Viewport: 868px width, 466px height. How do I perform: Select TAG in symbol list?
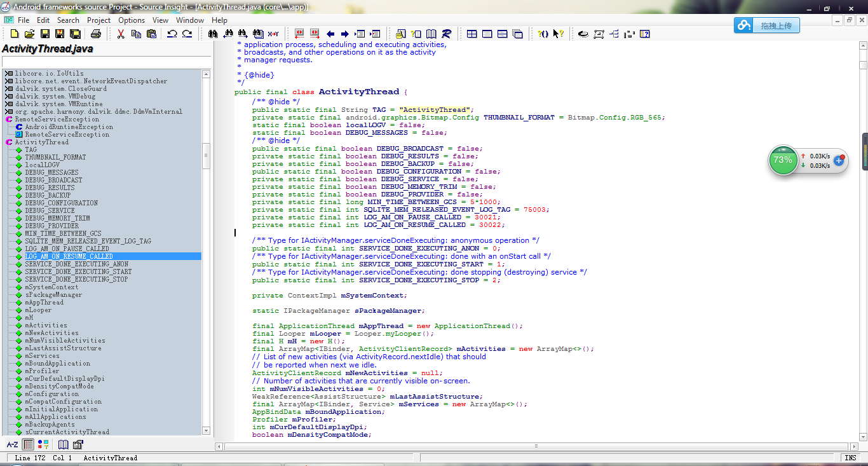point(31,149)
